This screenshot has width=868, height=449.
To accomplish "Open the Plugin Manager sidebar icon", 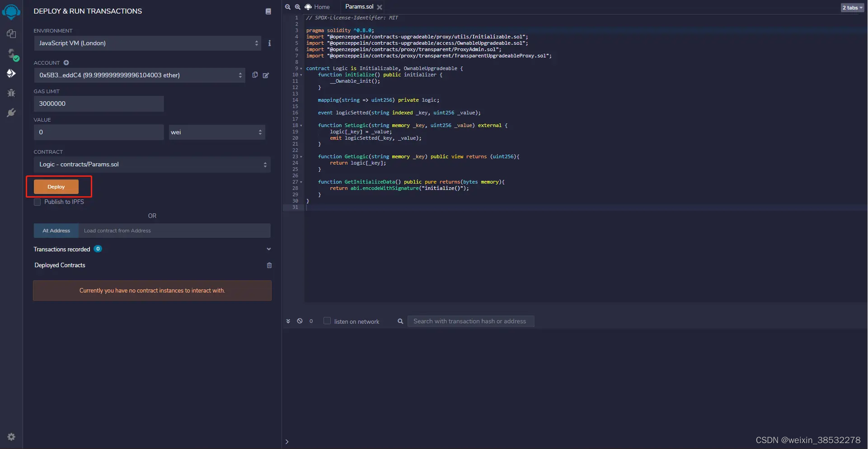I will (11, 113).
